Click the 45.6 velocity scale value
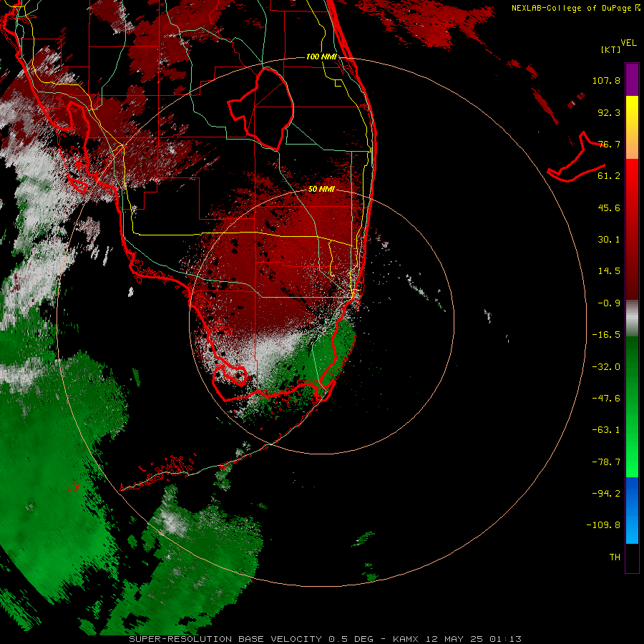 [x=609, y=208]
